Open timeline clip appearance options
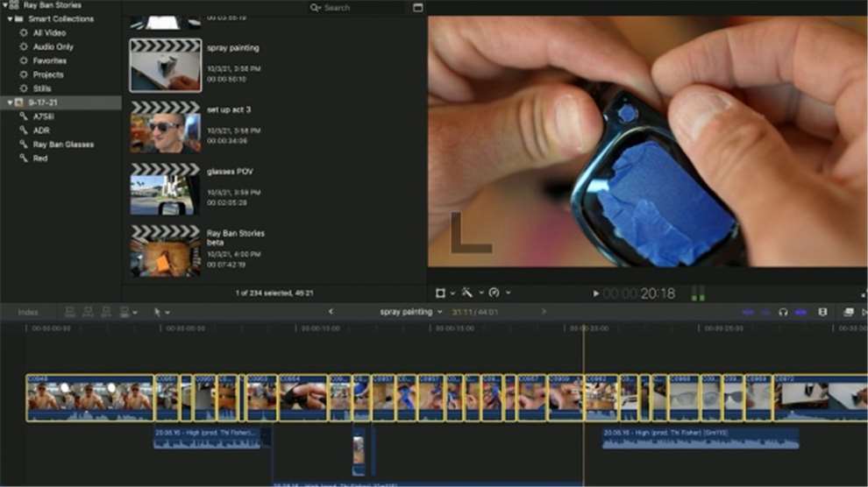 (822, 313)
